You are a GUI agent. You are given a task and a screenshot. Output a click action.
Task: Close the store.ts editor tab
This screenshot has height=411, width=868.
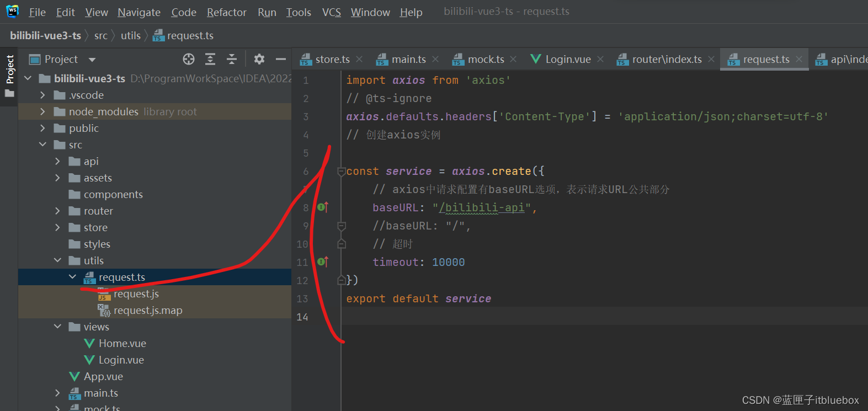pyautogui.click(x=359, y=59)
